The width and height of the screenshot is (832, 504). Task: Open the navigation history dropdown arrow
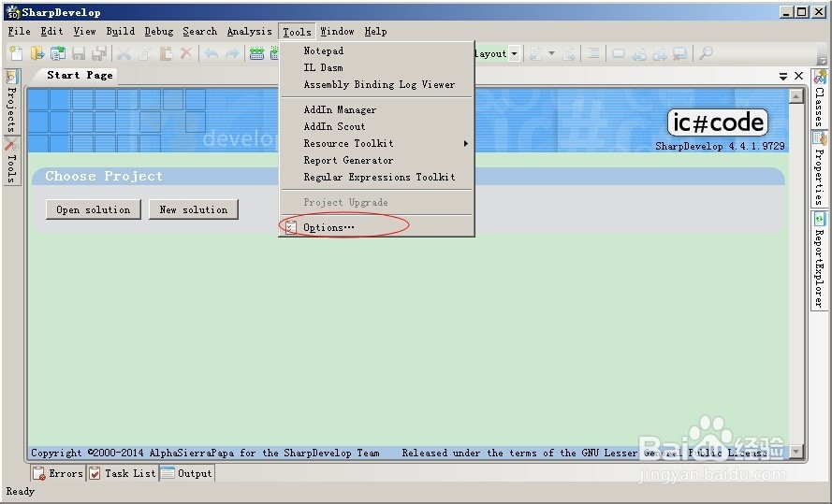(551, 53)
